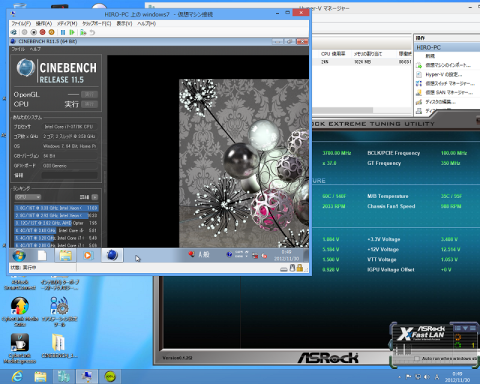The image size is (480, 384).
Task: Click CPU 使用率 column header in Hyper-V Manager
Action: (x=333, y=54)
